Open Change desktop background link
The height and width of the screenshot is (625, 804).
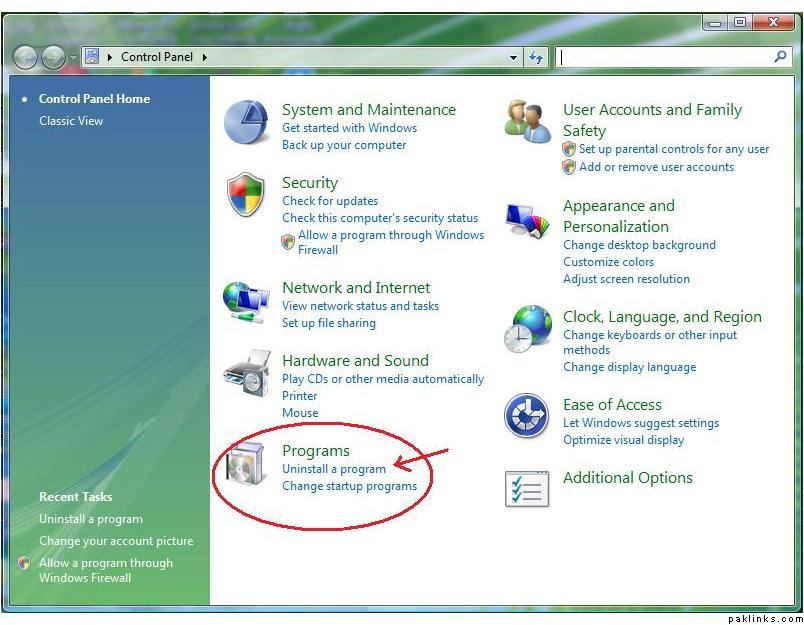(x=639, y=245)
